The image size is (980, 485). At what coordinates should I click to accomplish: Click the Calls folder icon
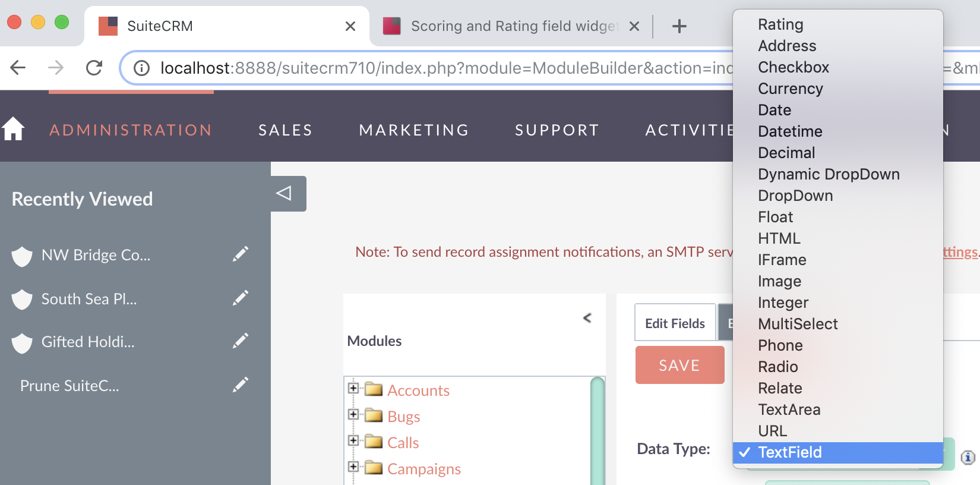(374, 442)
